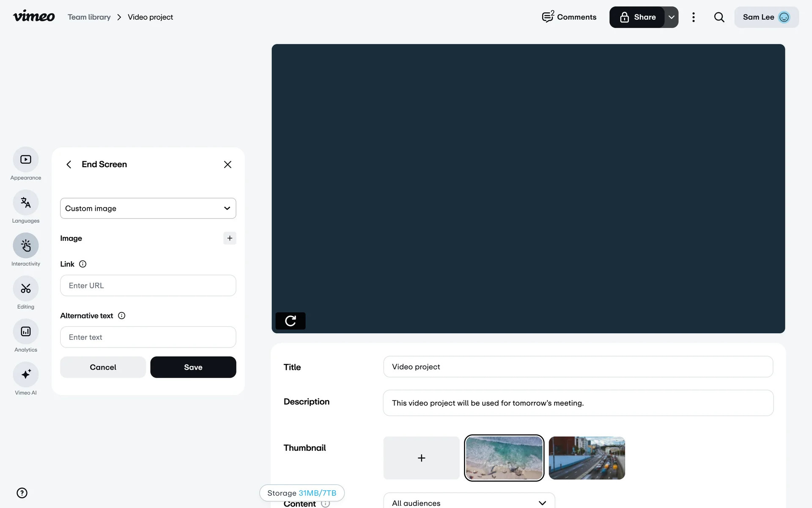Open the Appearance panel icon
Viewport: 812px width, 508px height.
coord(26,160)
